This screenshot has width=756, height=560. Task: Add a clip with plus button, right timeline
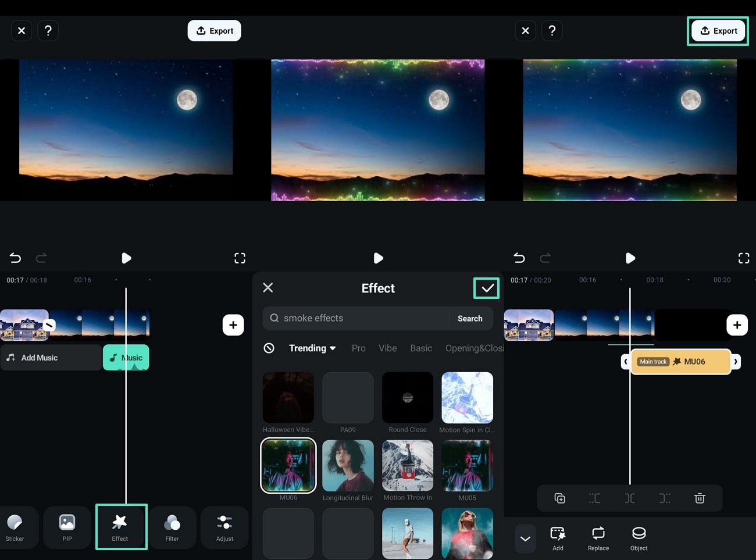[737, 325]
